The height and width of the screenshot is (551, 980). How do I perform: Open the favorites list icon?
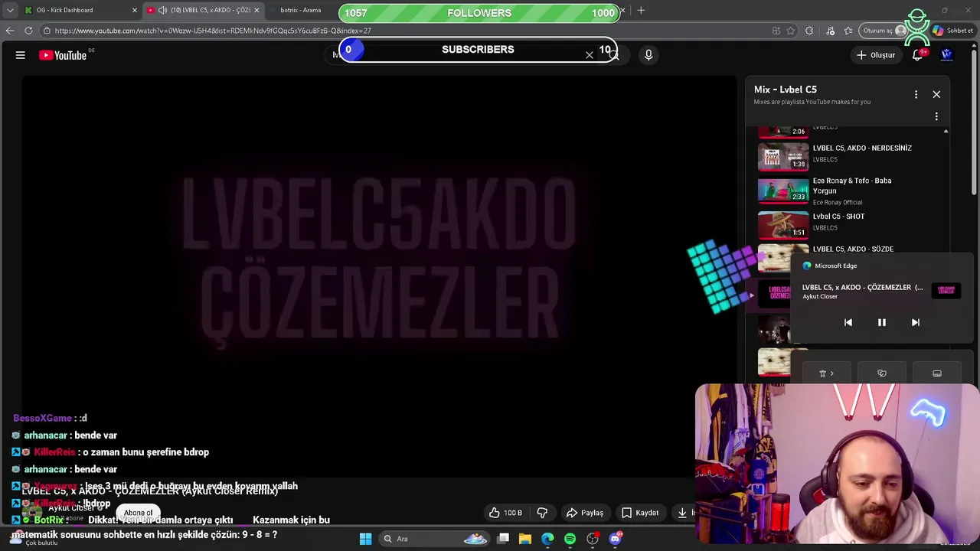848,31
